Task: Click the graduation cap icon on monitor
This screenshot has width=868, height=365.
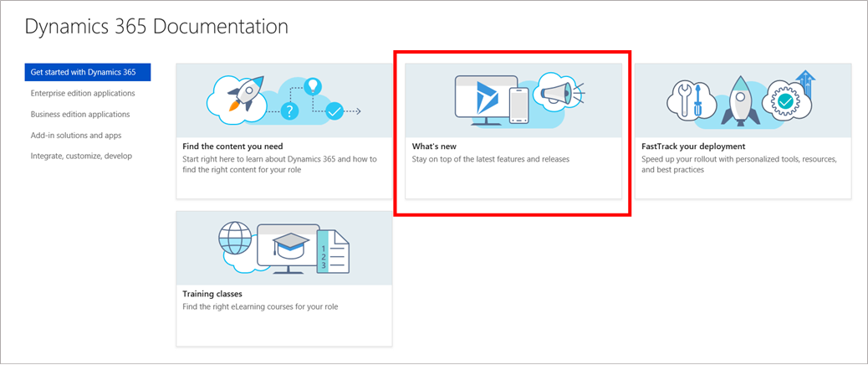Action: tap(290, 242)
